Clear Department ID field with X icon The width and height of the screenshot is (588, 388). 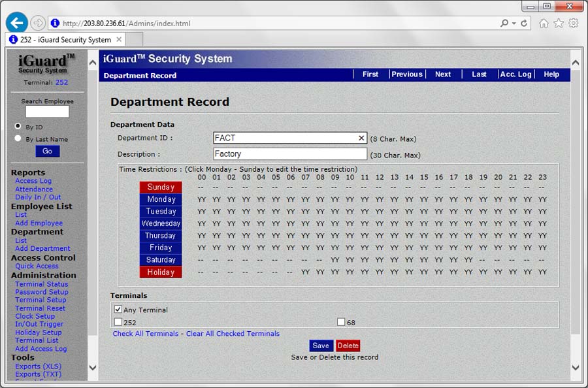pos(361,138)
